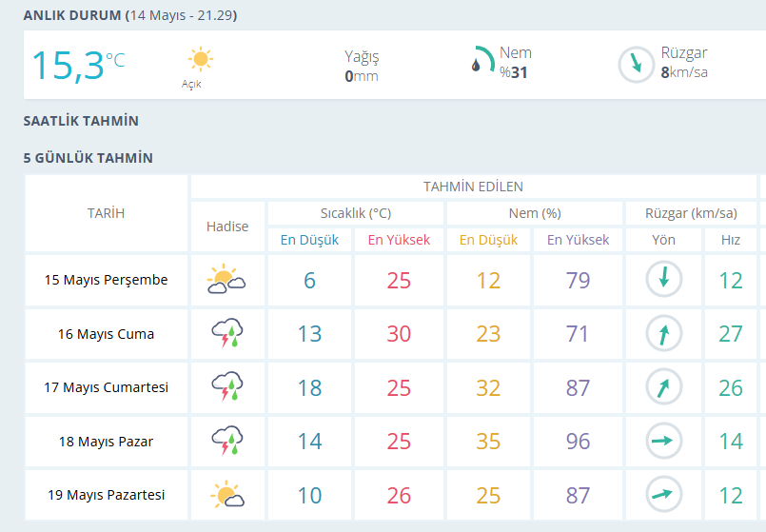Click the Yağış 0mm reading

tap(362, 66)
